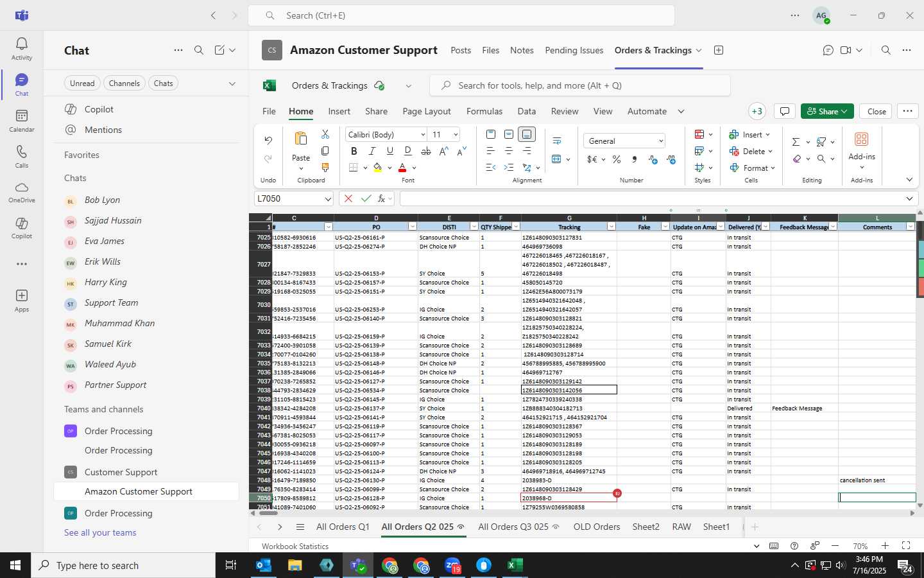This screenshot has height=578, width=924.
Task: Open chat with Harry King
Action: pyautogui.click(x=106, y=282)
